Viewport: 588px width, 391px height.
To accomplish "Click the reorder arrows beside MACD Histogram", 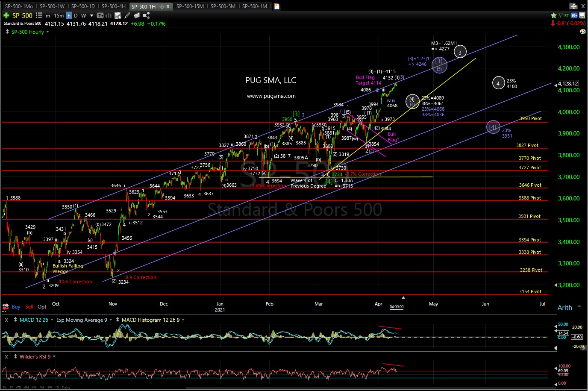I will coord(118,320).
